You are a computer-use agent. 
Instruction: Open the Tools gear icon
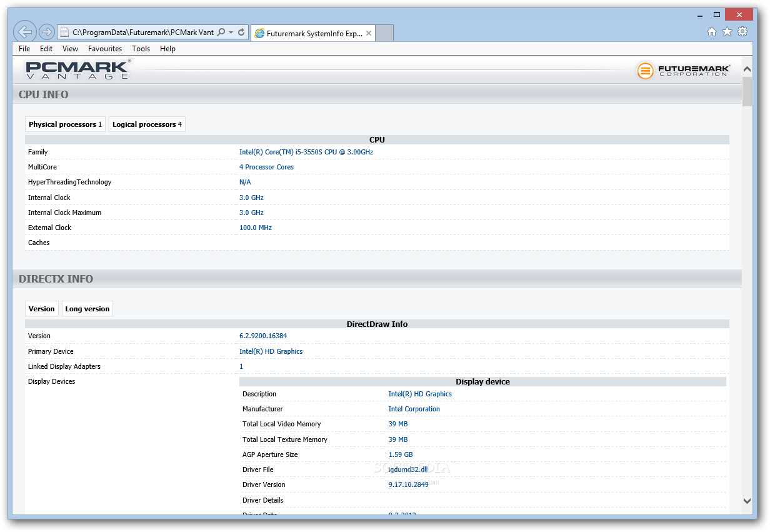pos(742,32)
